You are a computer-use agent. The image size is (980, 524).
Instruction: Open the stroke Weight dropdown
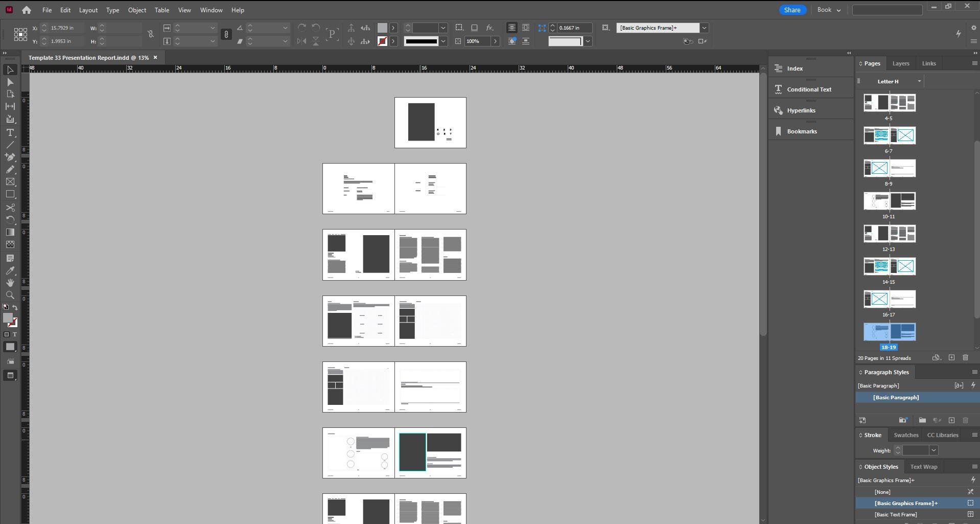pyautogui.click(x=933, y=450)
